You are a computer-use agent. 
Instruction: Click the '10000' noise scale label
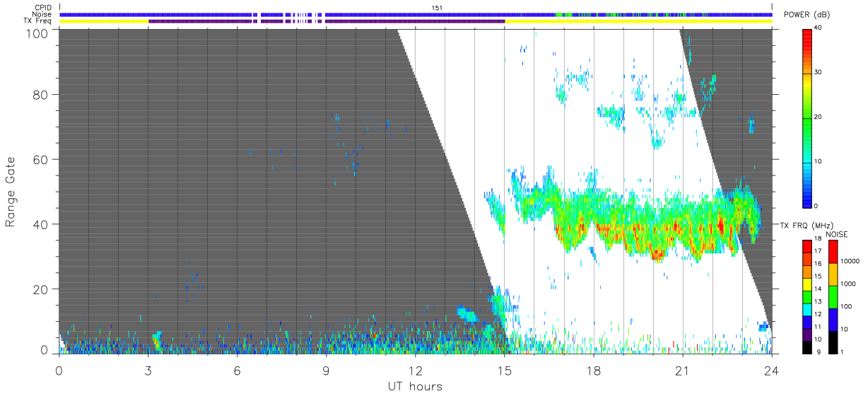pos(850,261)
